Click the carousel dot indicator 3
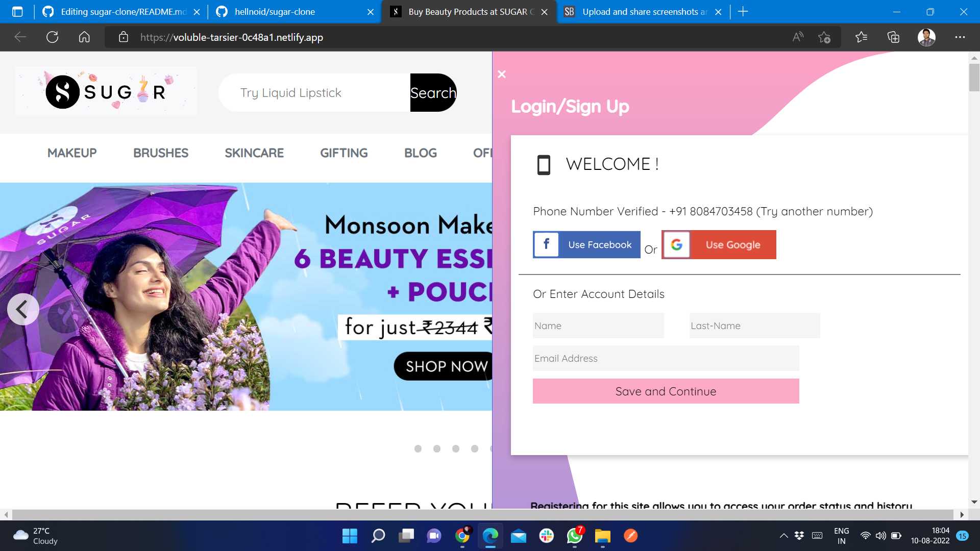This screenshot has width=980, height=551. tap(456, 448)
